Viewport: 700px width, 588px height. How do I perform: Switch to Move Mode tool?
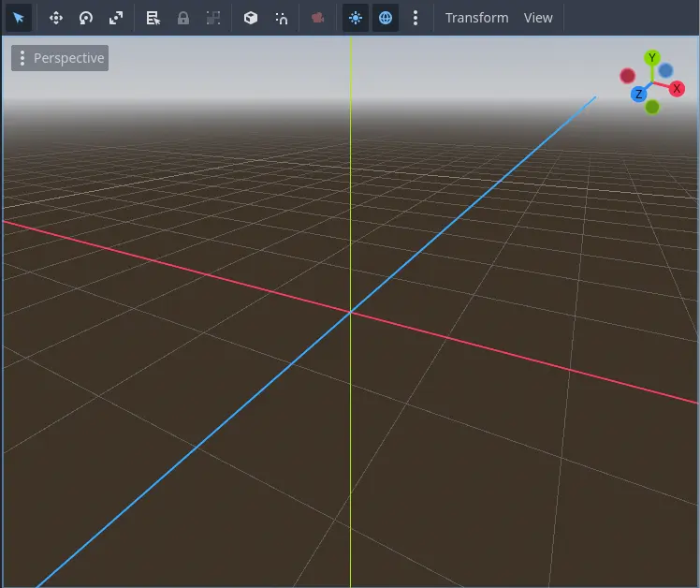[x=55, y=18]
